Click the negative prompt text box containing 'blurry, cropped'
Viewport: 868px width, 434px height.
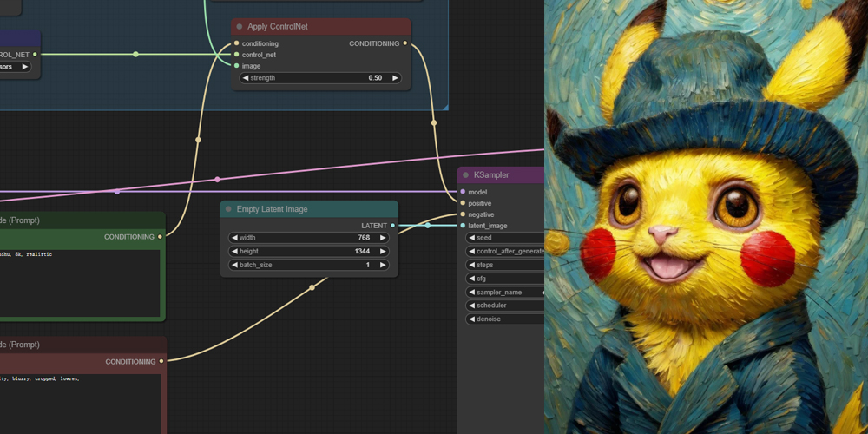pos(80,404)
